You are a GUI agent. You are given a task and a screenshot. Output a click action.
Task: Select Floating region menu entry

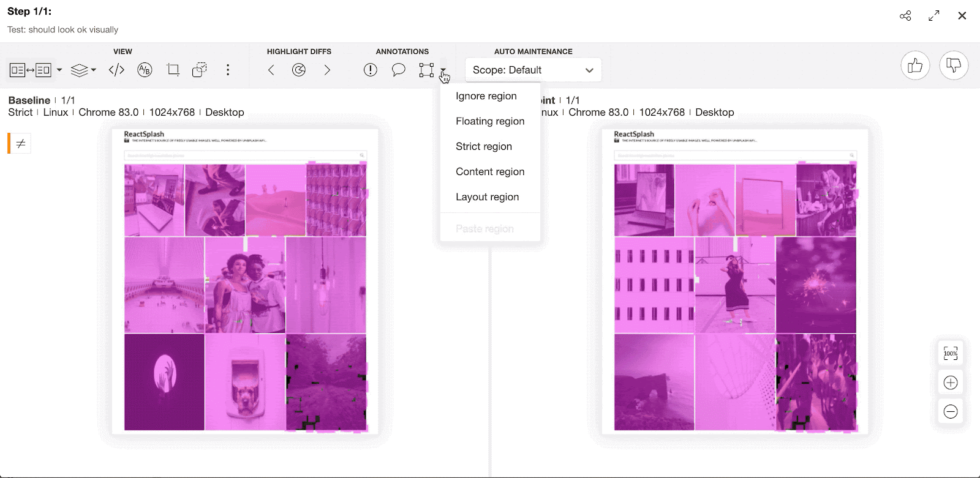[x=490, y=121]
